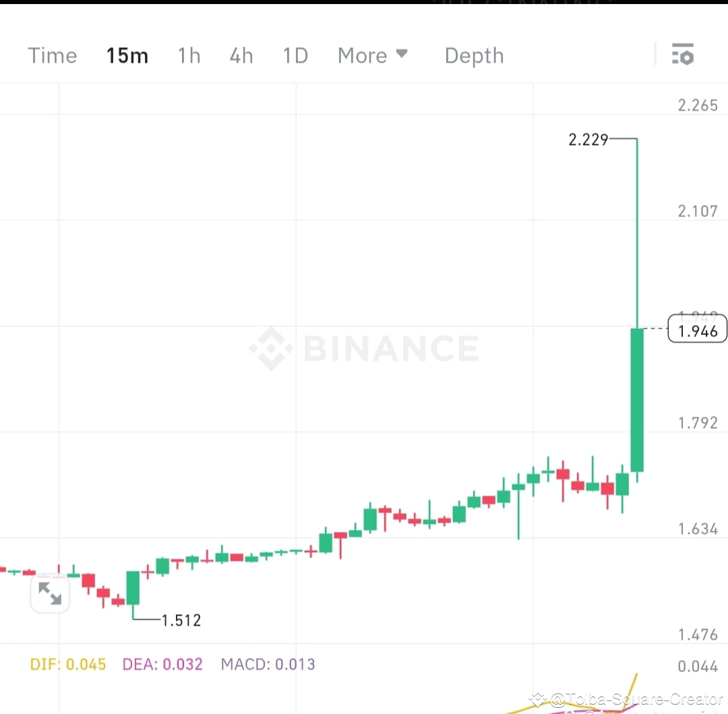Reselect the 15m timeframe
Screen dimensions: 728x714
[127, 55]
